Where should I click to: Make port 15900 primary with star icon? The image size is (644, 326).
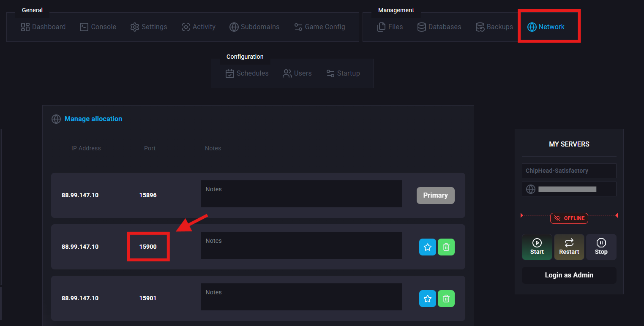(x=428, y=247)
